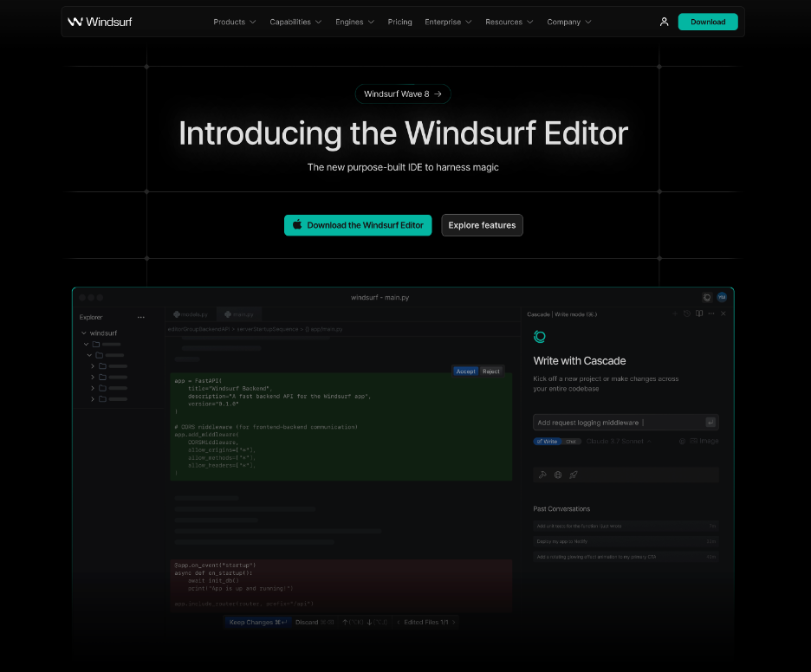Click Python icon on main.py tab
Screen dimensions: 811x672
point(228,314)
